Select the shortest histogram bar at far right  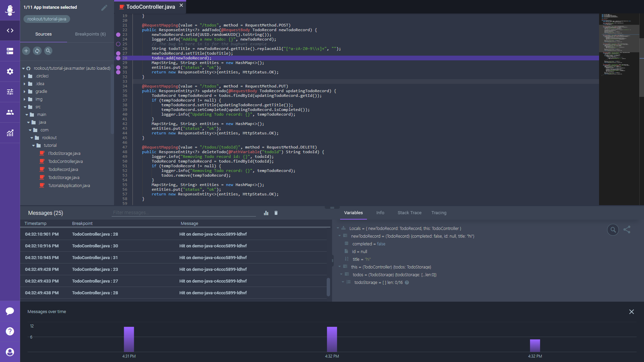535,346
